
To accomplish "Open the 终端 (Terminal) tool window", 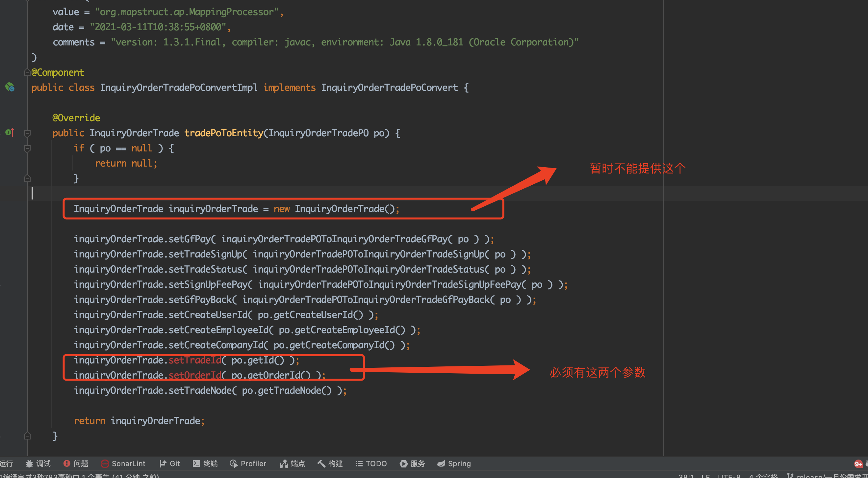I will pyautogui.click(x=210, y=464).
